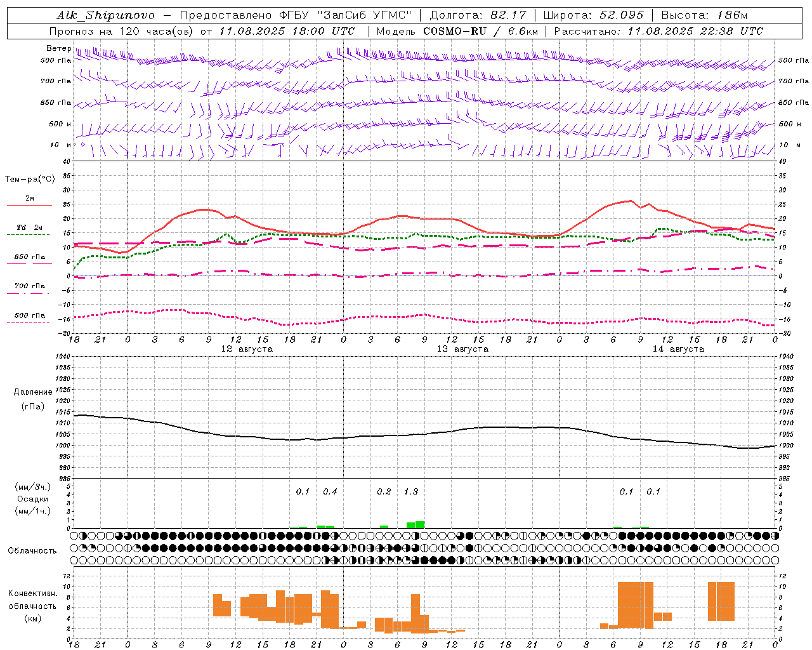Select the (мм/1ч.) precipitation unit label

33,511
